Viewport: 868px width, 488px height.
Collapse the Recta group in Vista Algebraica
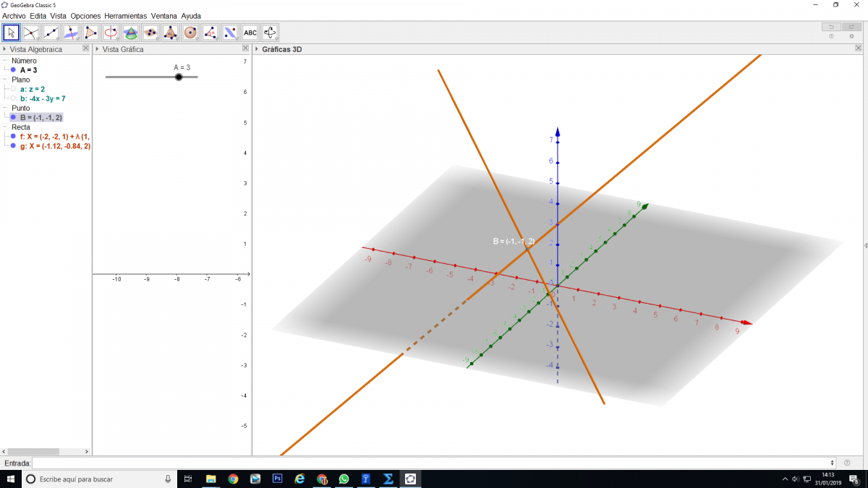pyautogui.click(x=5, y=127)
